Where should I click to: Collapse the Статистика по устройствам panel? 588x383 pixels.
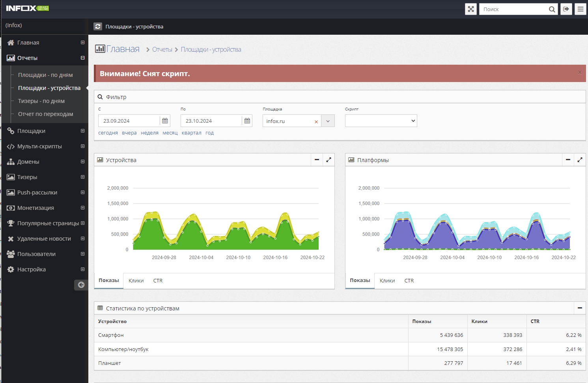click(580, 308)
